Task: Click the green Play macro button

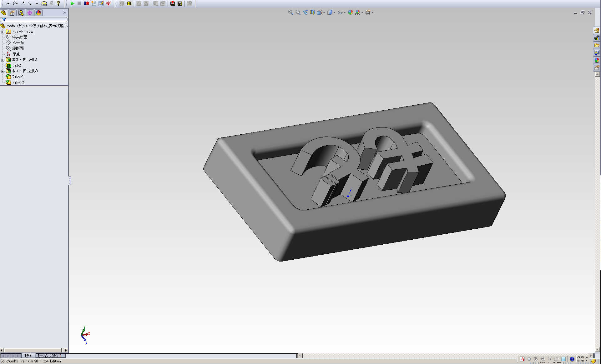Action: (x=72, y=3)
